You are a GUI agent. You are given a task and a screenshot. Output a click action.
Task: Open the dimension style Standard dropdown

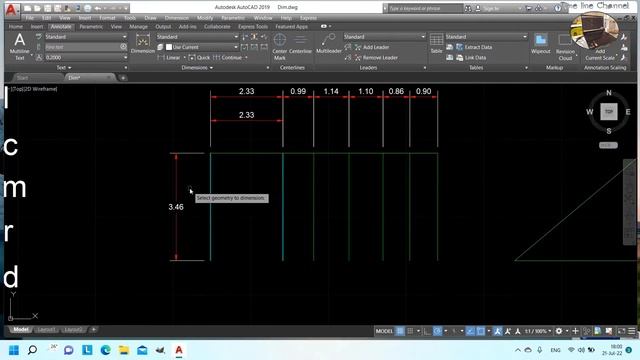point(198,37)
